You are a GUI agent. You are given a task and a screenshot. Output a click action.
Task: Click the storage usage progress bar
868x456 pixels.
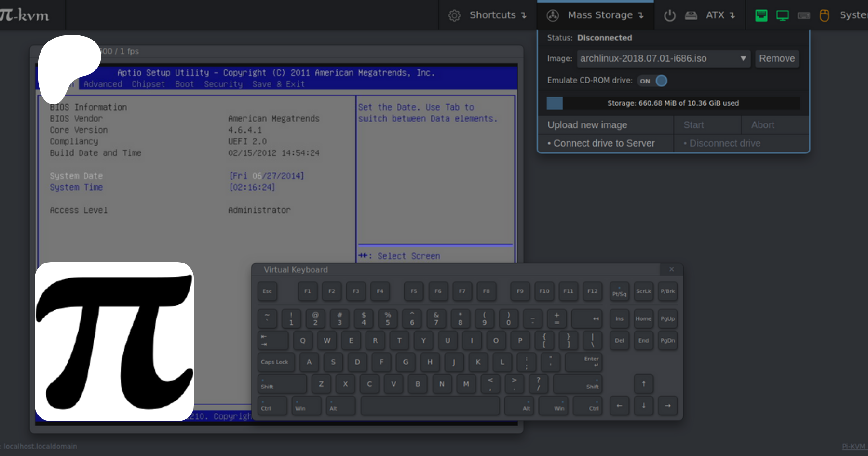[673, 103]
